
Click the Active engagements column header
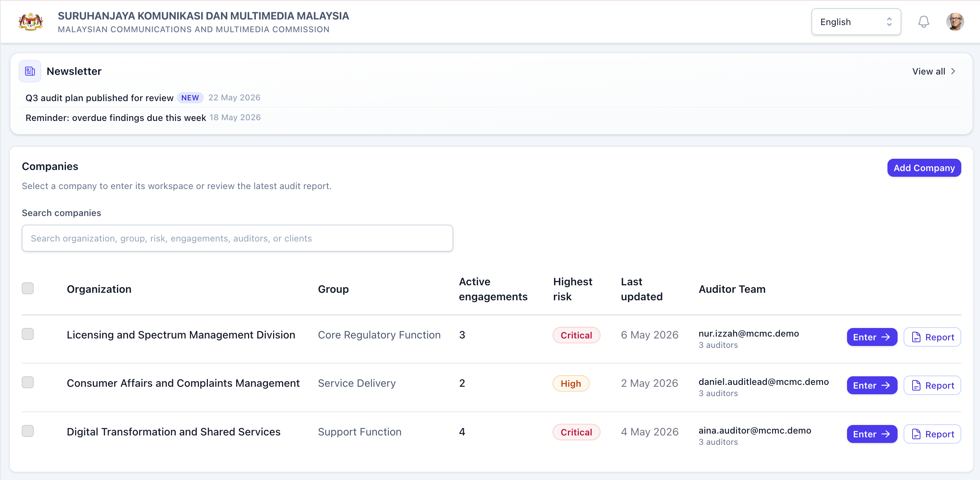tap(493, 289)
